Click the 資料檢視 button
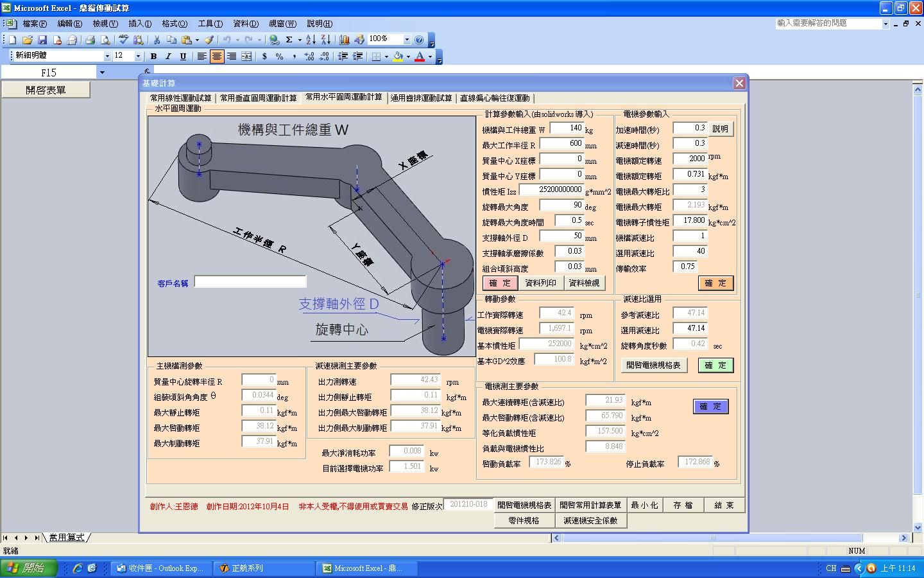Image resolution: width=924 pixels, height=578 pixels. [x=585, y=283]
